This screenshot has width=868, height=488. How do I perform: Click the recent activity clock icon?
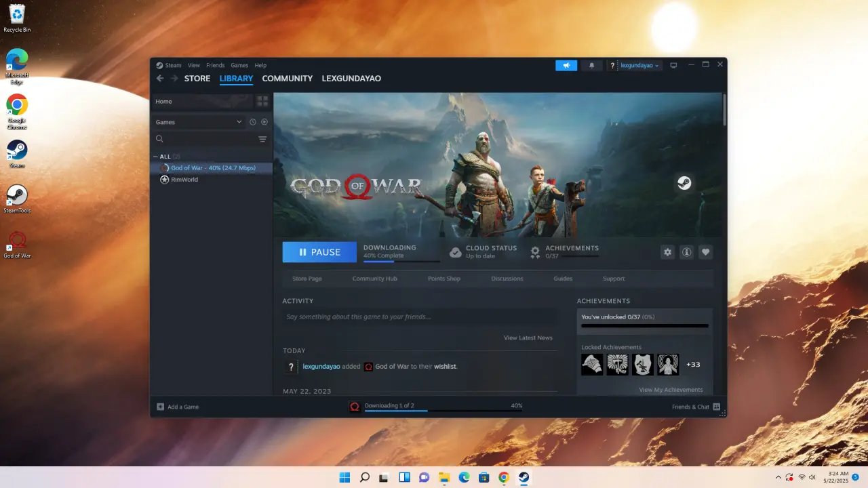(253, 122)
